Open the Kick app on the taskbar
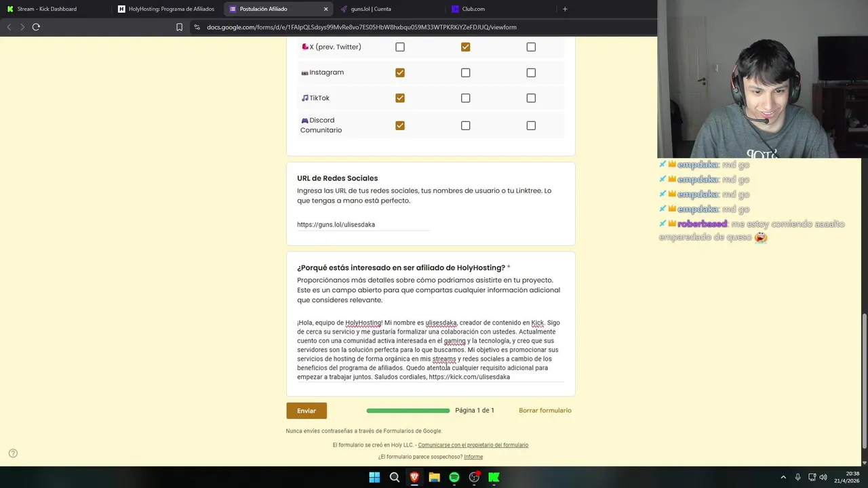 pyautogui.click(x=494, y=477)
